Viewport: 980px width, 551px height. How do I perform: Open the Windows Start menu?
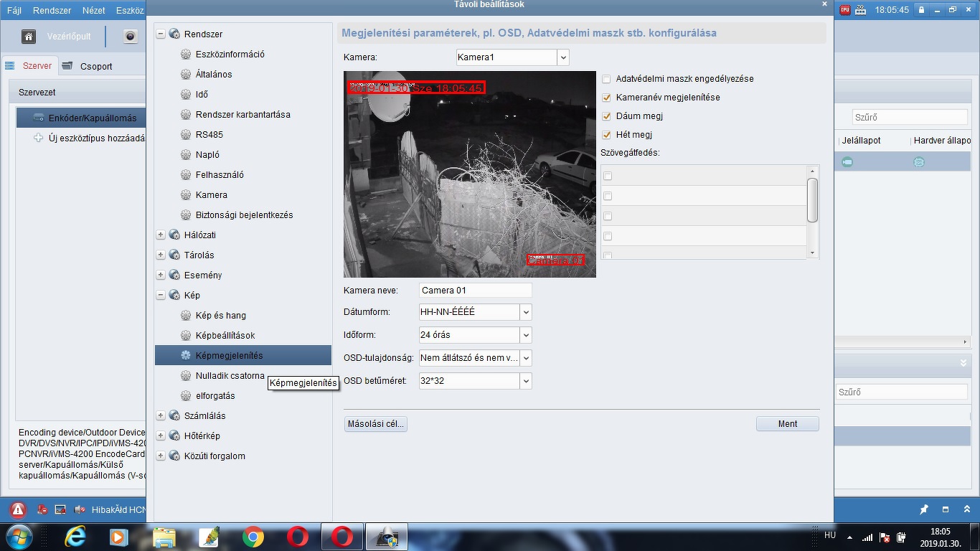tap(20, 537)
